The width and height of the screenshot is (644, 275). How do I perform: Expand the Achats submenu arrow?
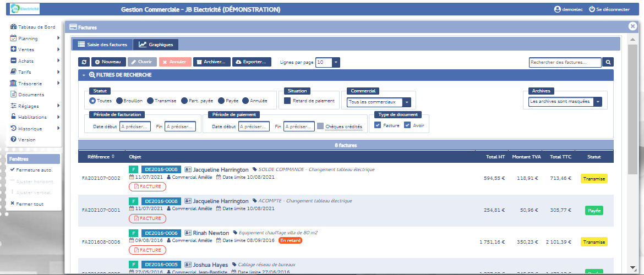point(58,61)
